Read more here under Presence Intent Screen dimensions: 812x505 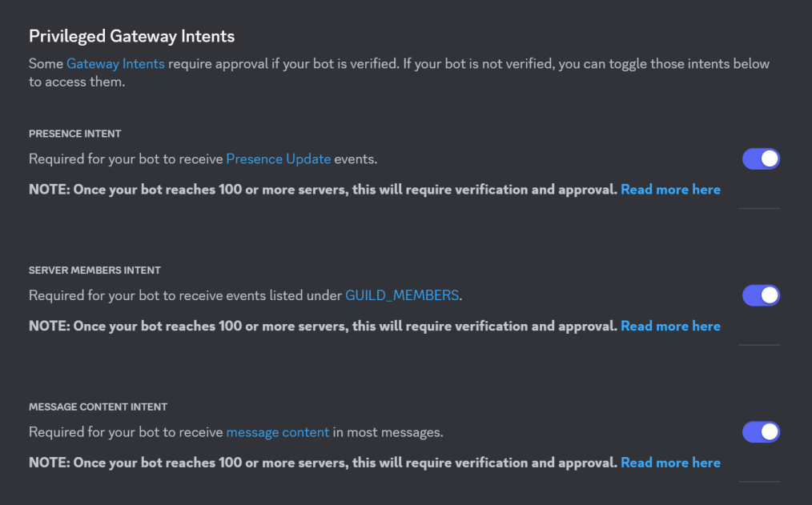click(670, 190)
